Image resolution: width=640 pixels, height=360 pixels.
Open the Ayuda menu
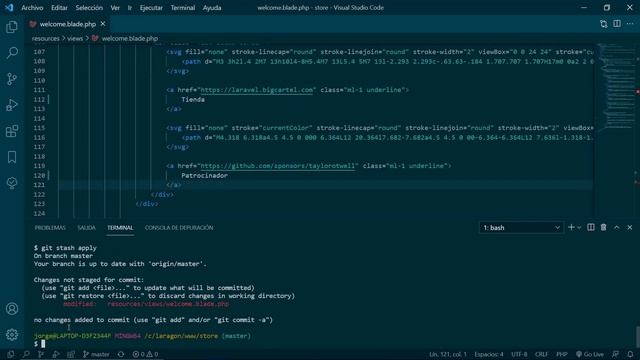212,8
